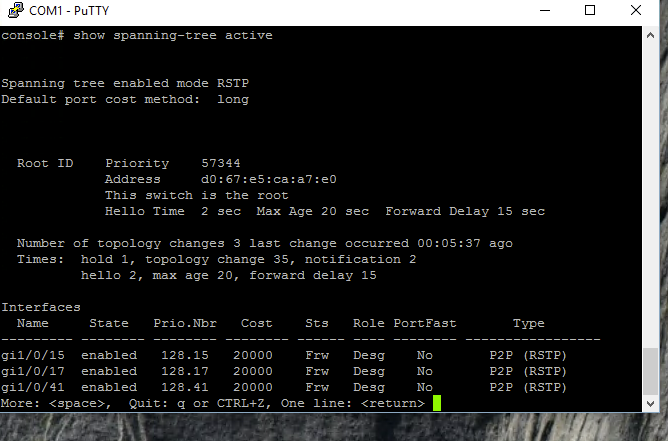Click the scrollbar thumb in the terminal
Image resolution: width=668 pixels, height=441 pixels.
click(x=650, y=372)
